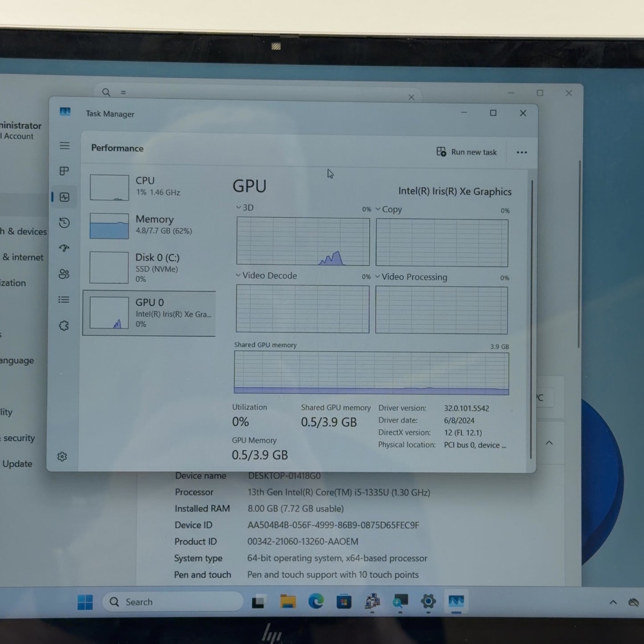Close the Task Manager window
Image resolution: width=644 pixels, height=644 pixels.
pos(523,113)
